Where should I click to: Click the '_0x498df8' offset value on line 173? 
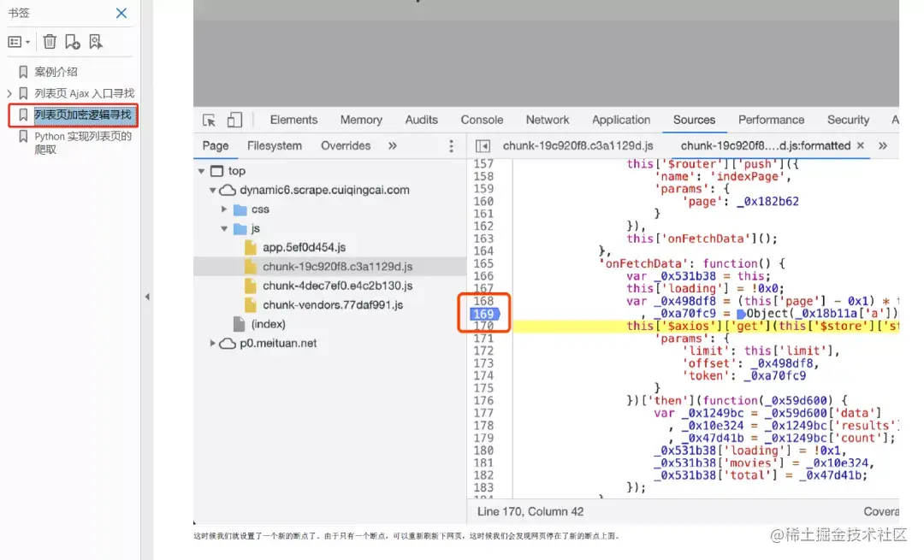(x=785, y=363)
